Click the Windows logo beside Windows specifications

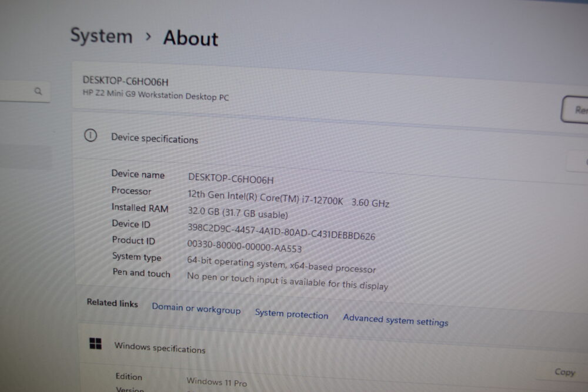click(x=95, y=343)
